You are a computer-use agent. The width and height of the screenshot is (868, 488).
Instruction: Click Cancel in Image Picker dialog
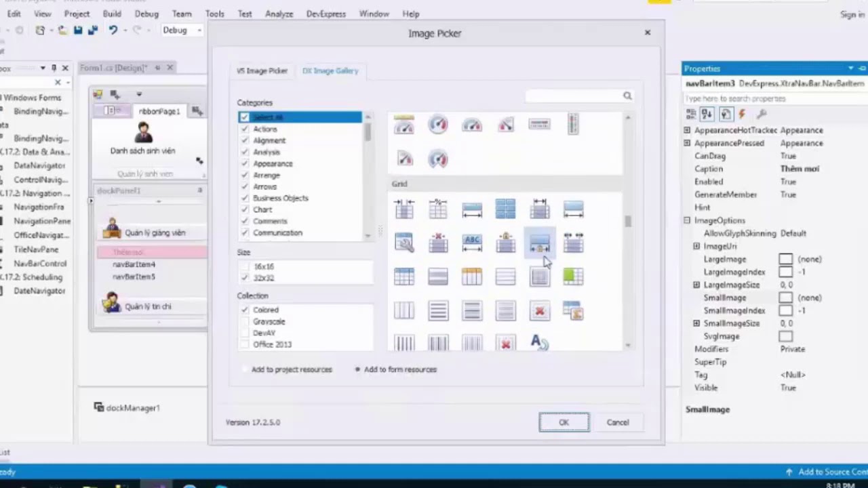618,422
